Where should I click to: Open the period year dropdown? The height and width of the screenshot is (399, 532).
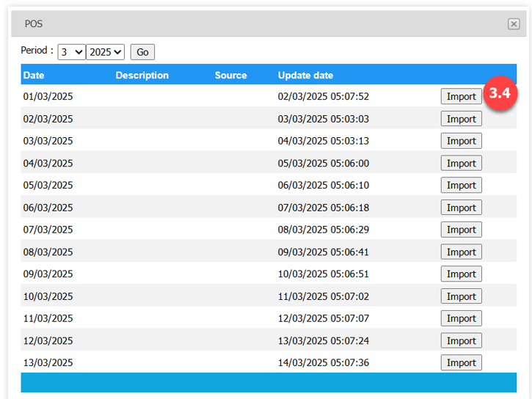click(105, 52)
